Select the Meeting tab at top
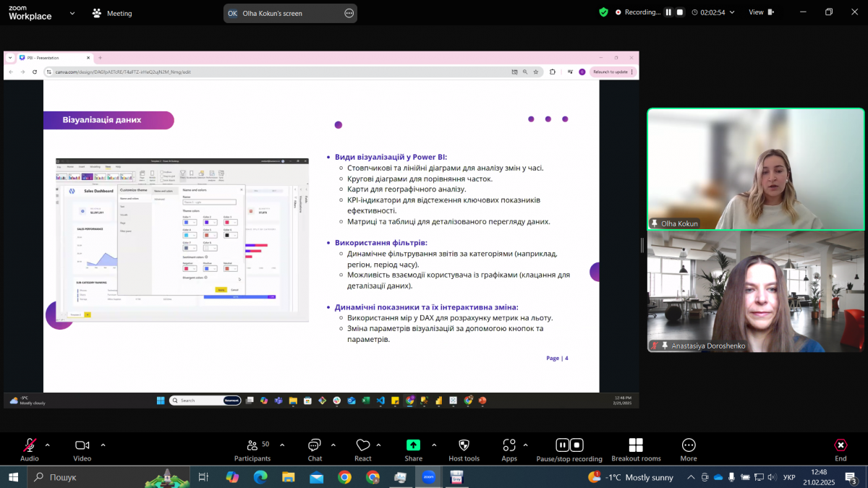 point(112,13)
